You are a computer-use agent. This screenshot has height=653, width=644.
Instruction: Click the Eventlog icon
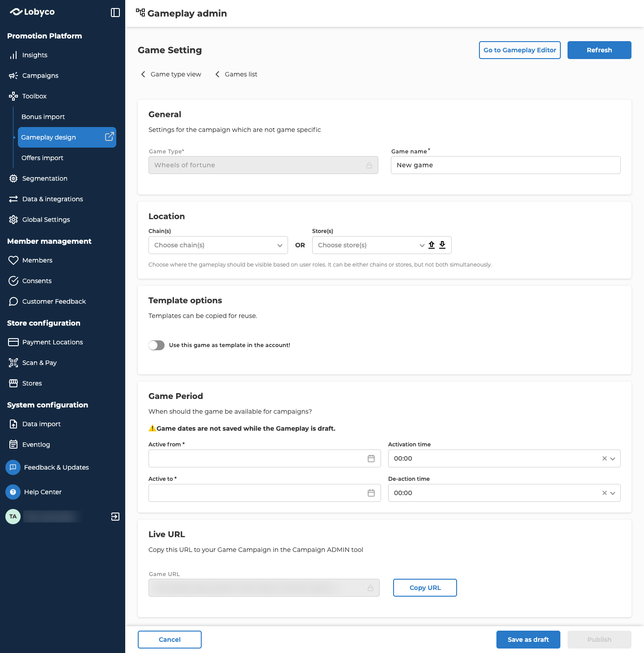pyautogui.click(x=13, y=445)
